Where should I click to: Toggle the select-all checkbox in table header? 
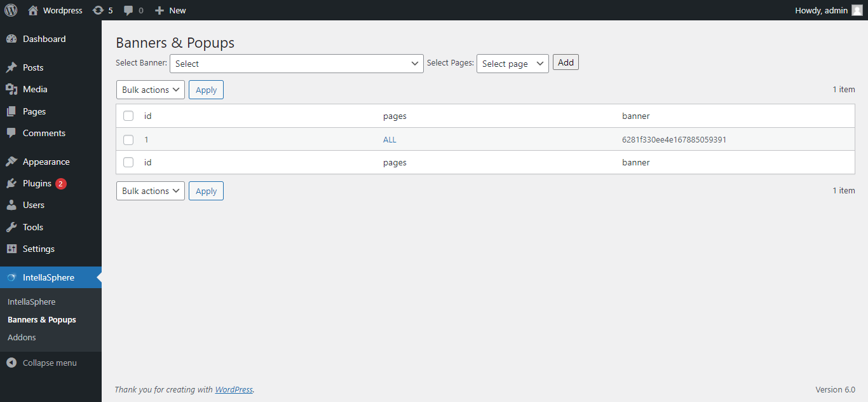(x=128, y=116)
